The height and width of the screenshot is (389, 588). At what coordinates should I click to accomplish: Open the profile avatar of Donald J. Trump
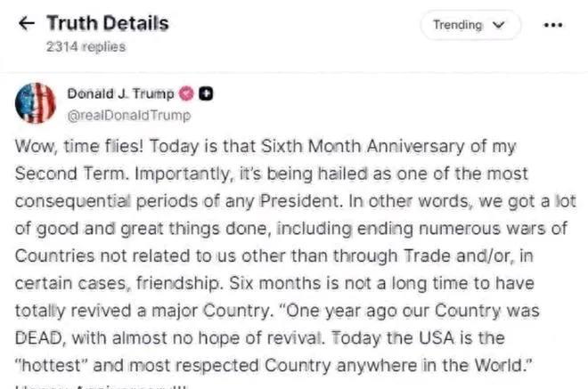coord(37,102)
